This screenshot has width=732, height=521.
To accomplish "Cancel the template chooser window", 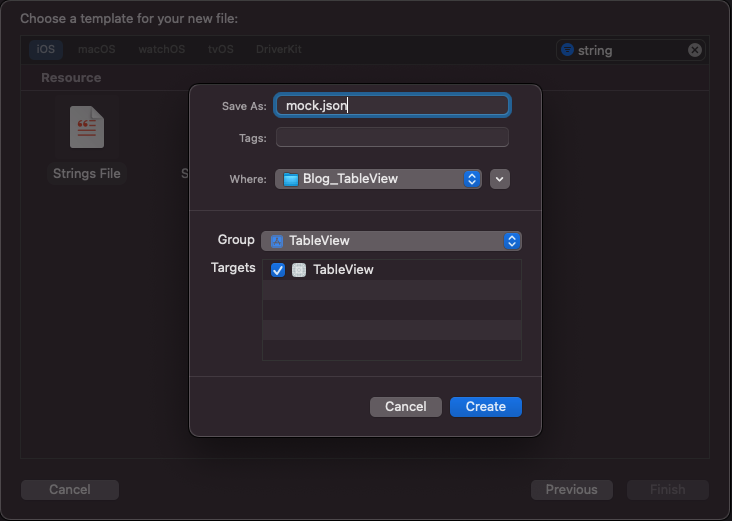I will [x=70, y=490].
